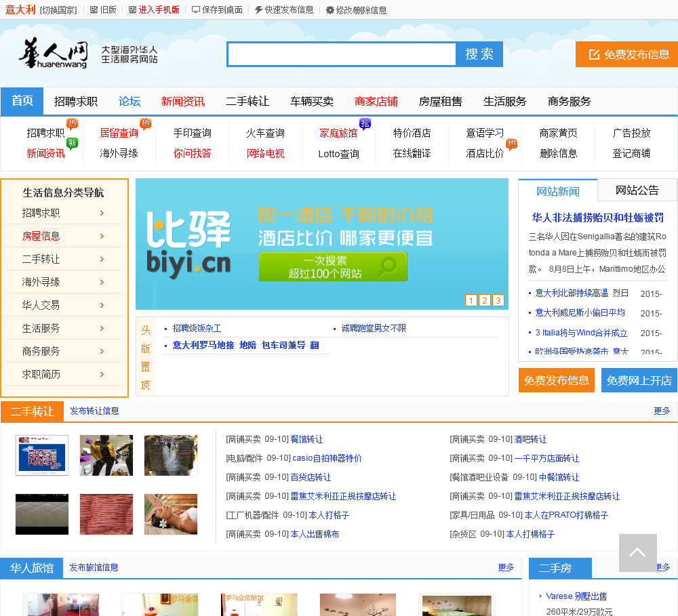The width and height of the screenshot is (678, 616).
Task: Go to 首页 home tab
Action: pyautogui.click(x=22, y=101)
